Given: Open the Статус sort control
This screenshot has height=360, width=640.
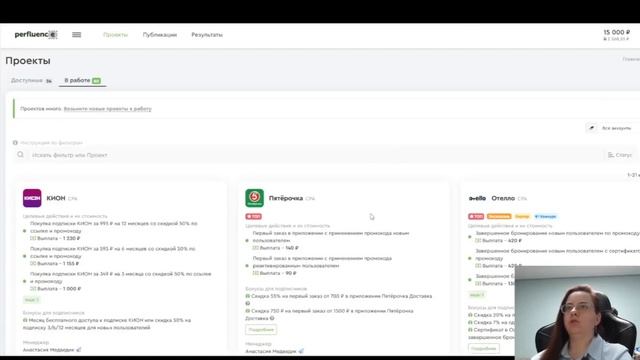Looking at the screenshot, I should (x=620, y=155).
